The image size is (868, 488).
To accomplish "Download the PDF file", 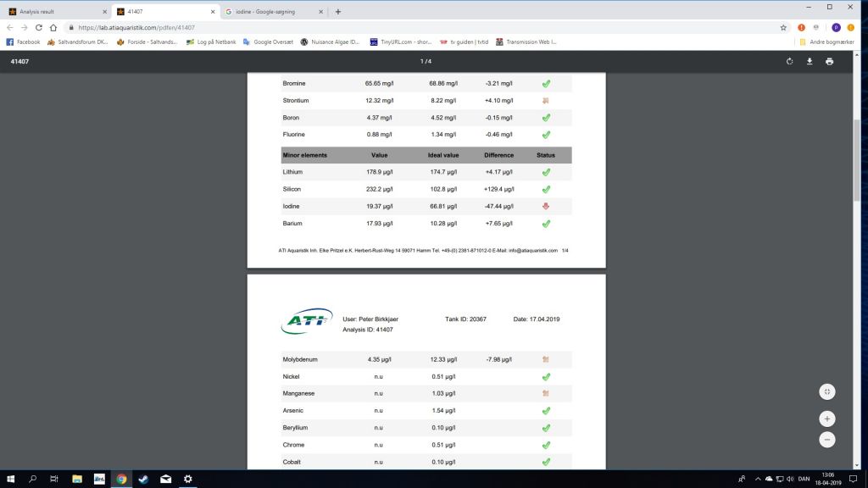I will click(x=810, y=61).
